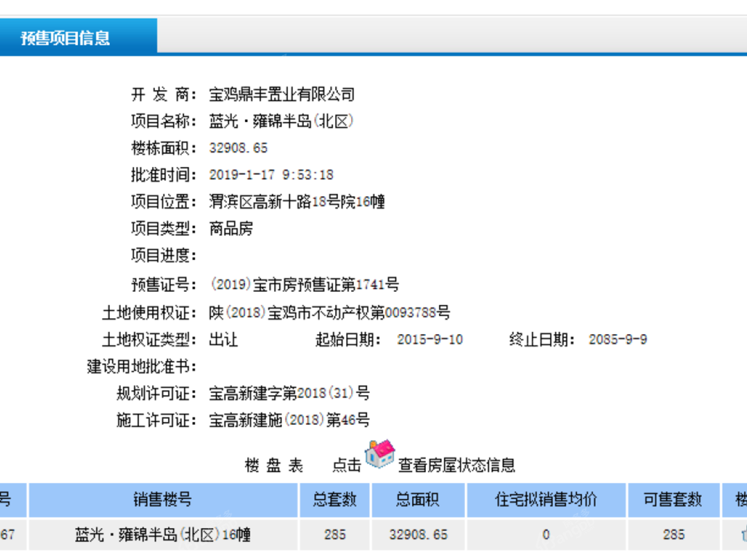Click the 终止日期 label

pos(542,340)
